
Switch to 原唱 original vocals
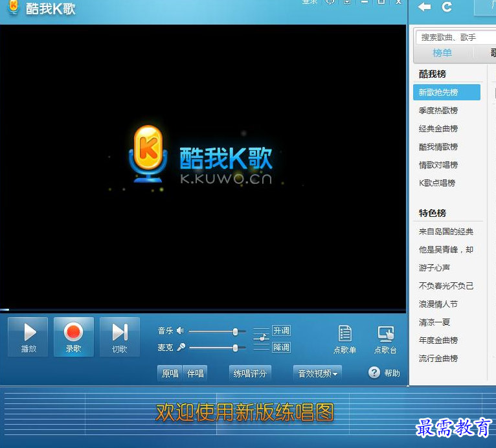click(x=170, y=374)
